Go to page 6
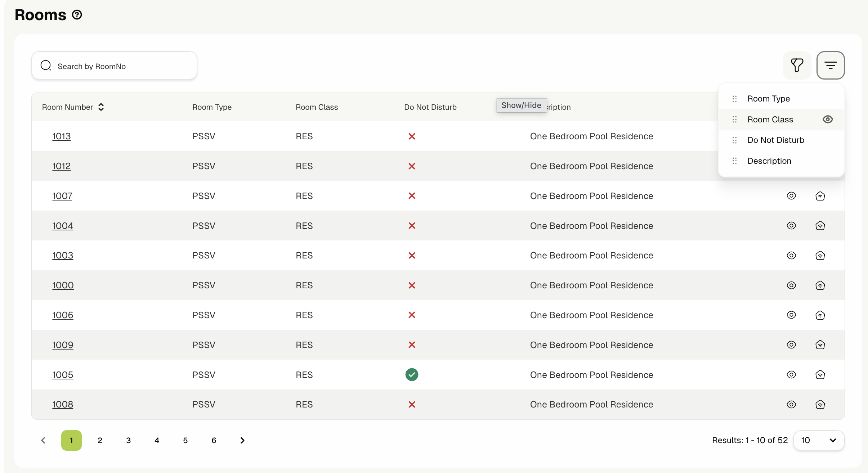Viewport: 868px width, 473px height. [x=214, y=440]
